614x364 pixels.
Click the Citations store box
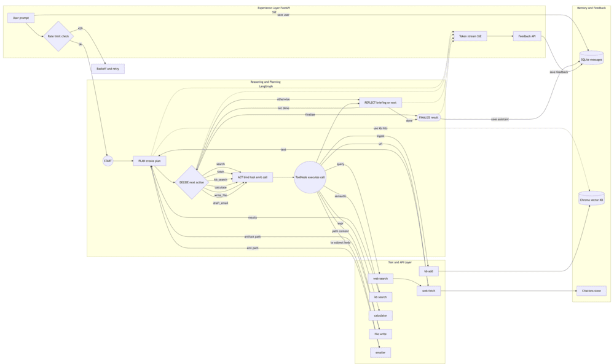[x=591, y=290]
